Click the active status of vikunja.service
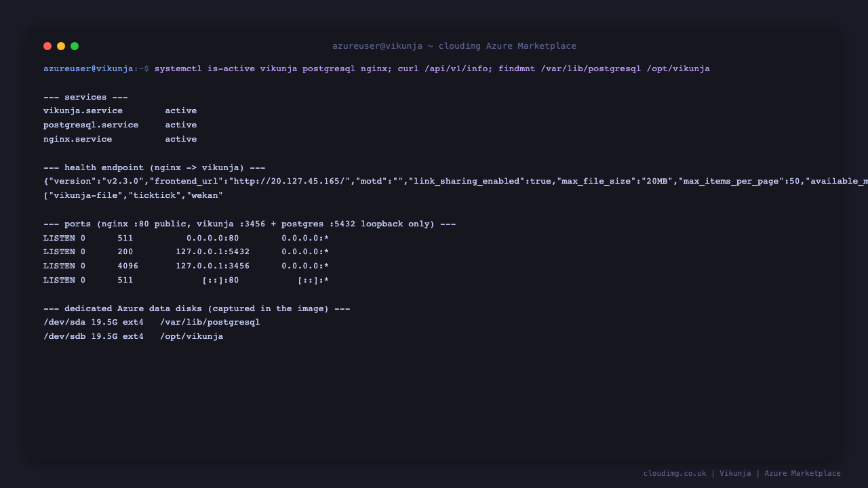The width and height of the screenshot is (868, 488). (181, 110)
